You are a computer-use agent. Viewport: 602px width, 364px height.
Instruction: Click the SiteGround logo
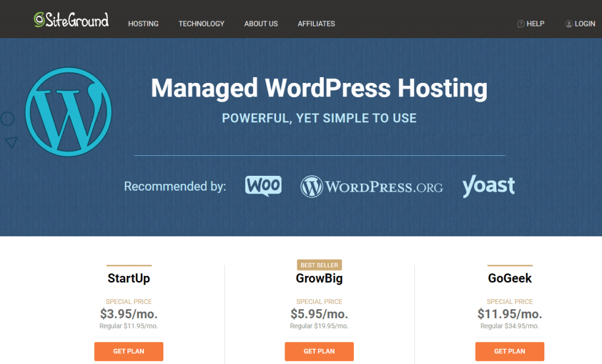[71, 20]
